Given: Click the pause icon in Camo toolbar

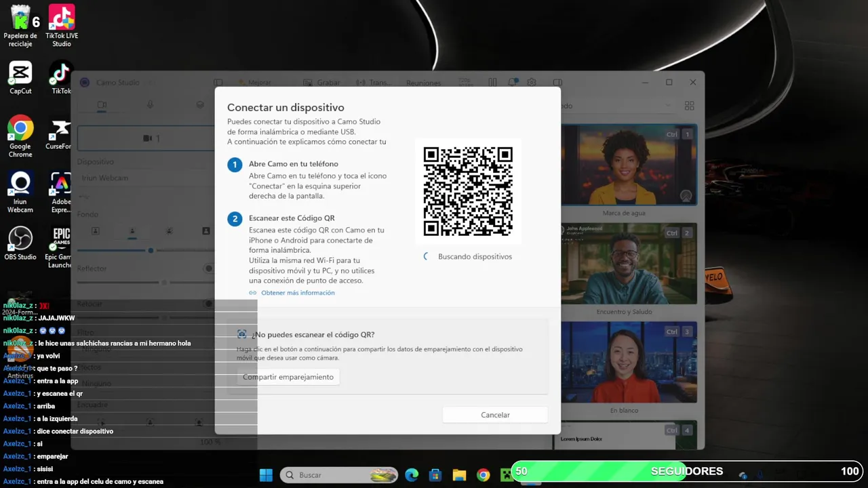Looking at the screenshot, I should (x=493, y=82).
